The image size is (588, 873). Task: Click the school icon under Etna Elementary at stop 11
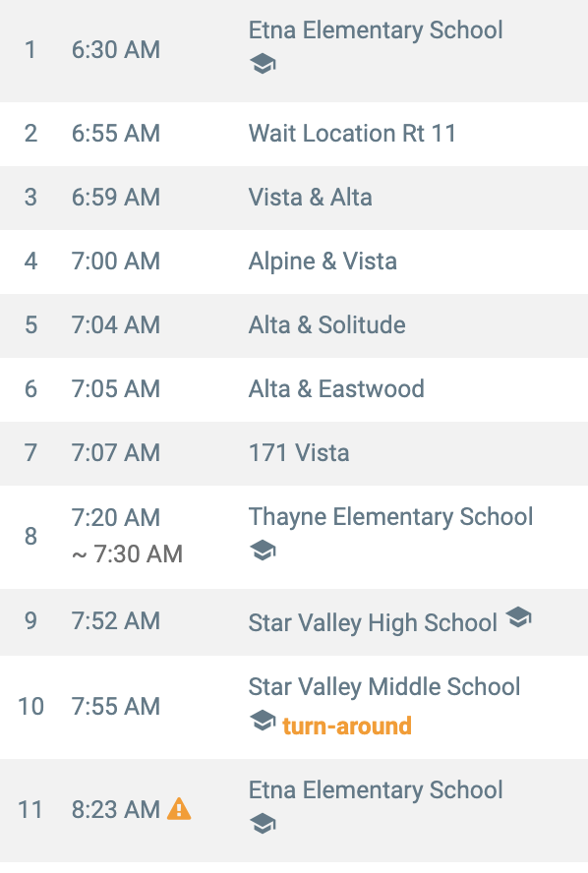tap(263, 824)
